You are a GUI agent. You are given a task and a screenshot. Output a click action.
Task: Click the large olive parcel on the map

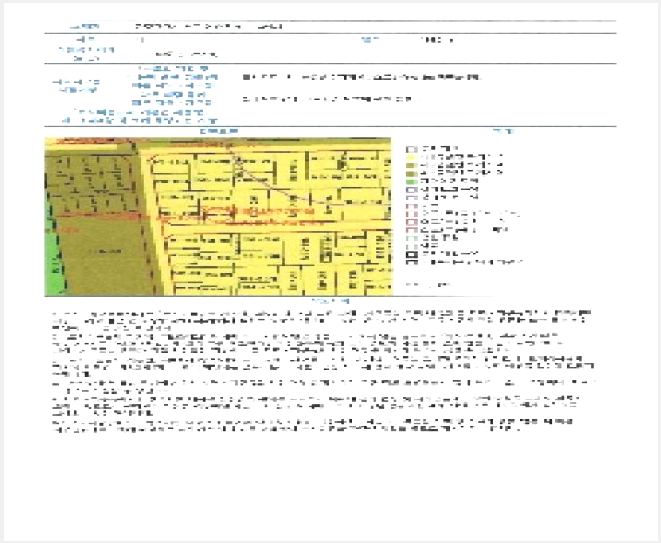[x=103, y=255]
